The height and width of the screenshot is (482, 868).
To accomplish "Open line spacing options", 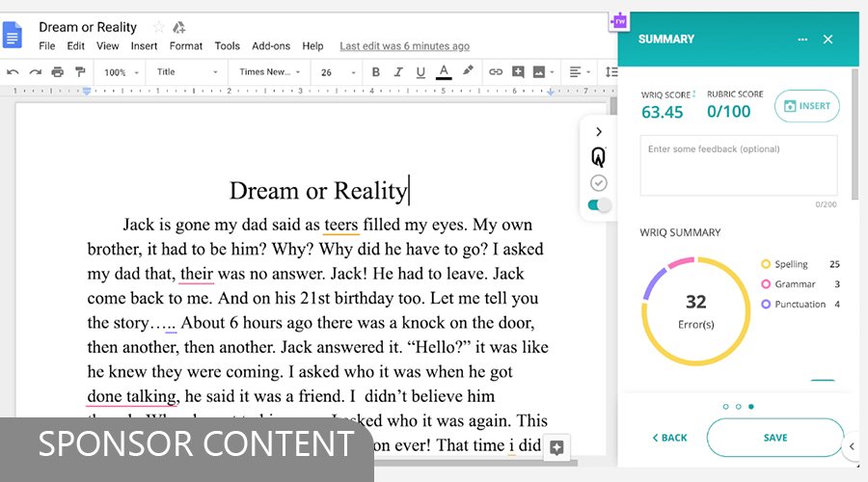I will coord(611,72).
